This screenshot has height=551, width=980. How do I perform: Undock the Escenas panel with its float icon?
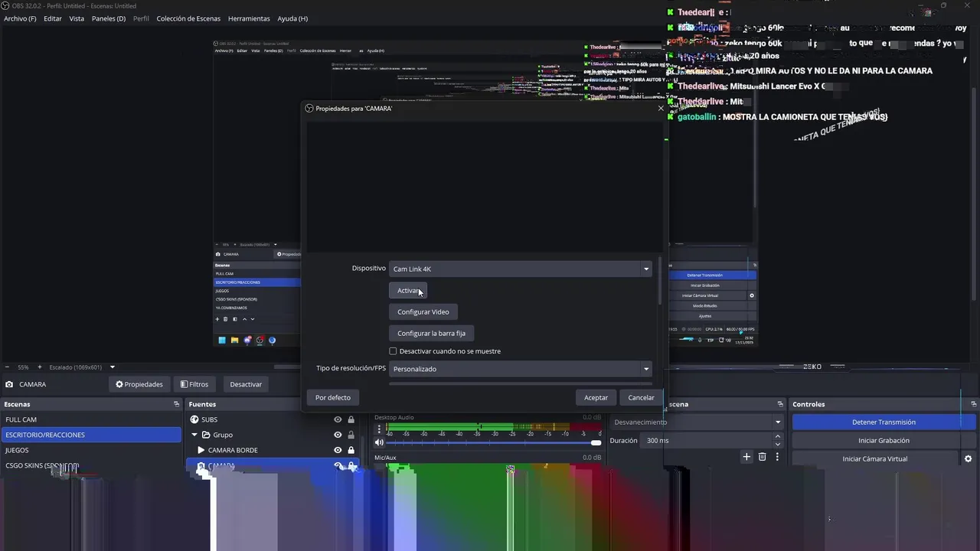click(176, 404)
